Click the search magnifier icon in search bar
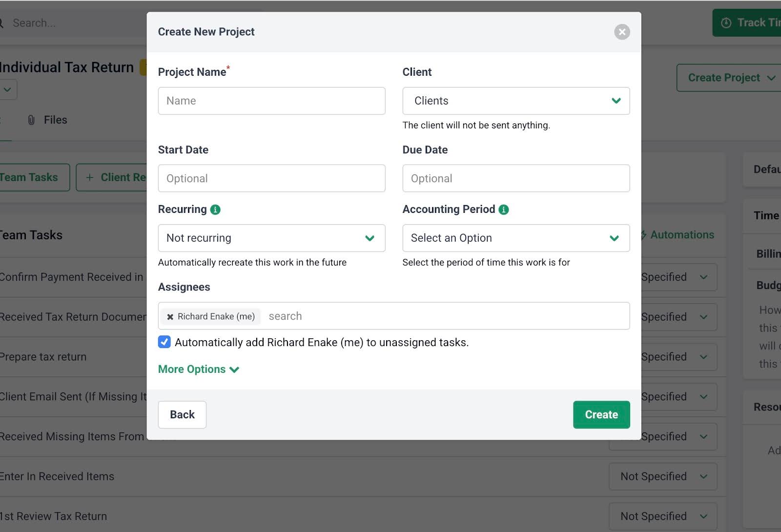 click(1, 22)
